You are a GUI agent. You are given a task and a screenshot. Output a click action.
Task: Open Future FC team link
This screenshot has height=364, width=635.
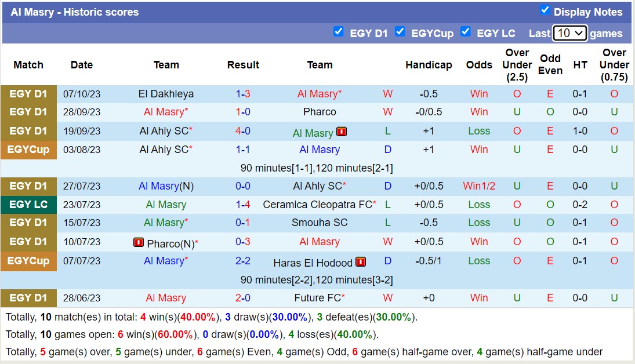point(317,298)
